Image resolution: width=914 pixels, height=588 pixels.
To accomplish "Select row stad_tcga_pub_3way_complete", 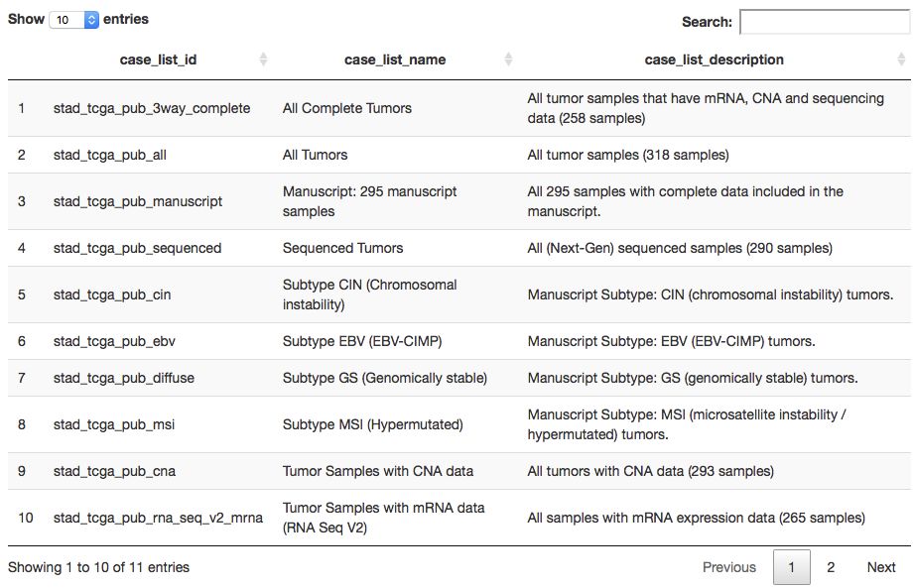I will (x=152, y=108).
